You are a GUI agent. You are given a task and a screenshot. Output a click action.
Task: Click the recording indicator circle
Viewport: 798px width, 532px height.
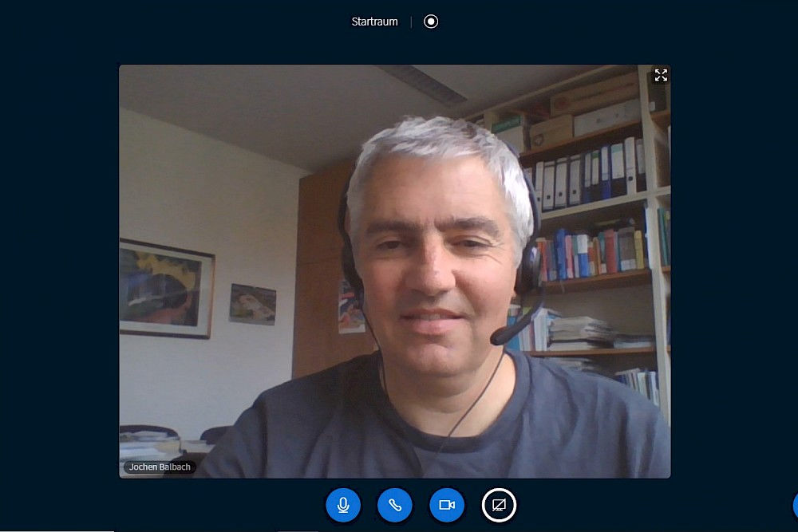click(431, 22)
